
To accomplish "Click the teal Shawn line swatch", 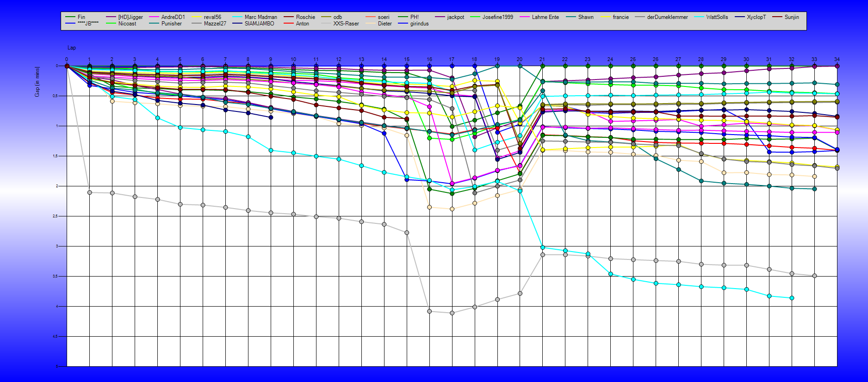I will click(570, 17).
